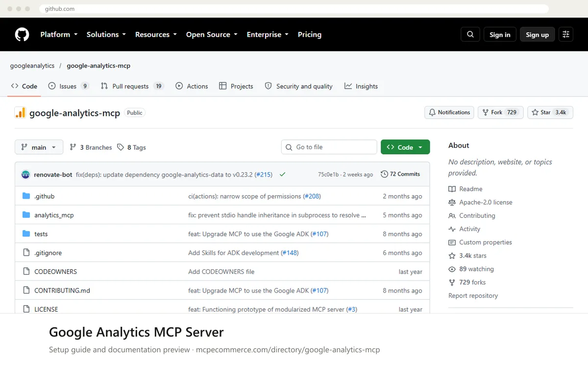
Task: Open the renovate-bot author link
Action: tap(53, 174)
